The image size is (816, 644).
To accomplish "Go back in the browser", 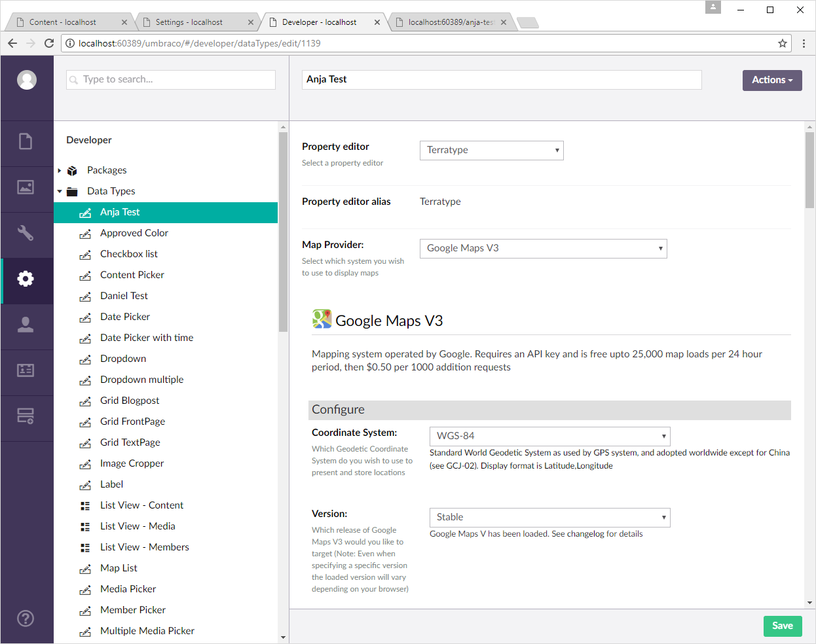I will (12, 43).
